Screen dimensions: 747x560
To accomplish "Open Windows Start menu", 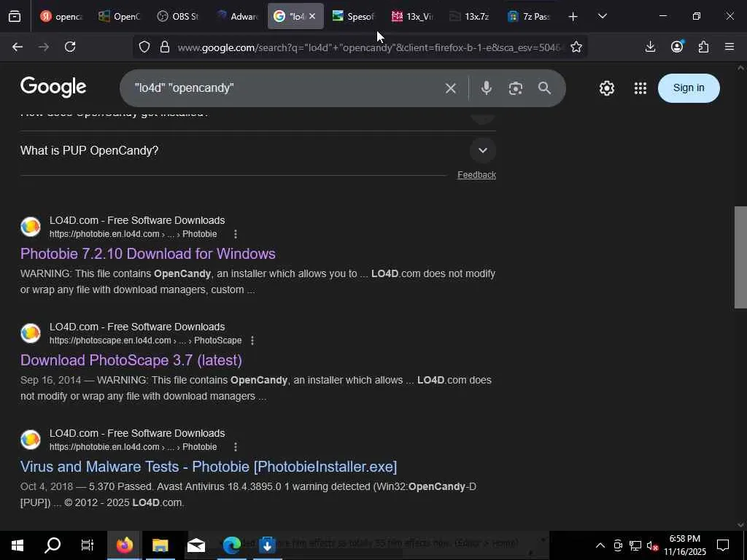I will [x=18, y=545].
